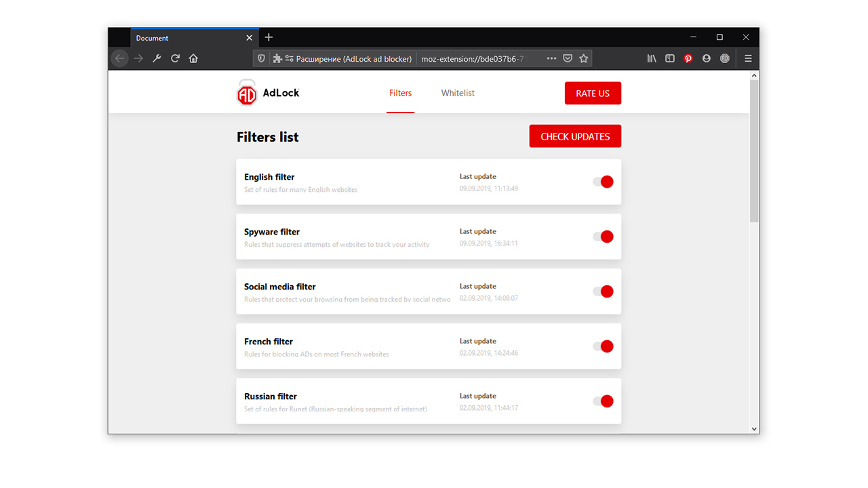Click the browser forward arrow
Screen dimensions: 868x488
tap(138, 59)
